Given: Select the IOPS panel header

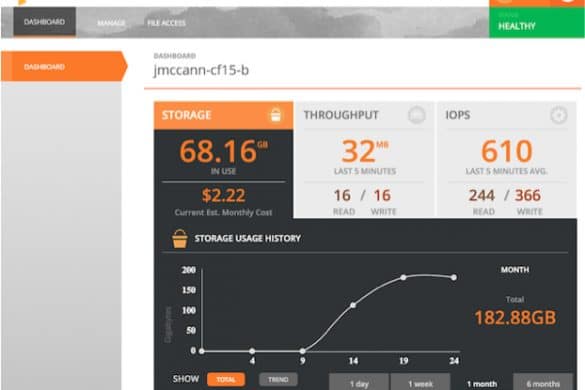Looking at the screenshot, I should [506, 115].
